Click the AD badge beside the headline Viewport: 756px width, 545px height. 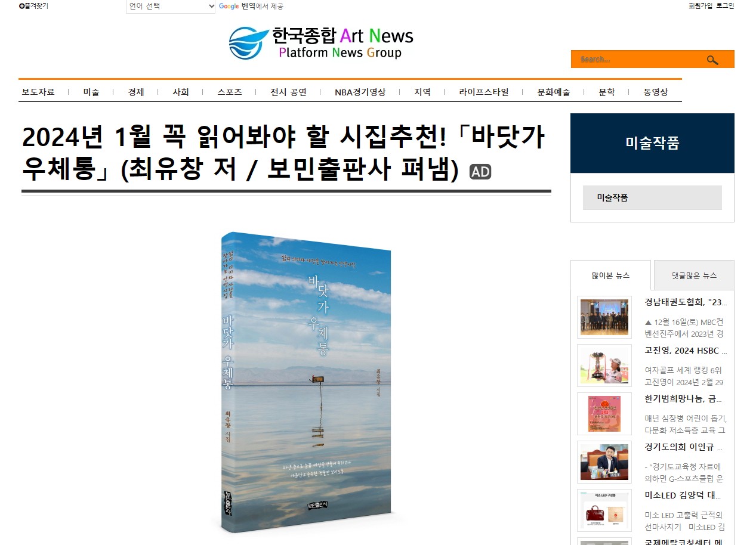point(480,172)
